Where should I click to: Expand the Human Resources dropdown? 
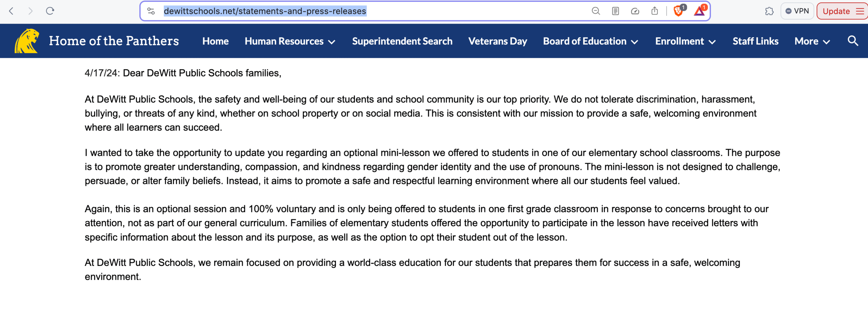[290, 41]
